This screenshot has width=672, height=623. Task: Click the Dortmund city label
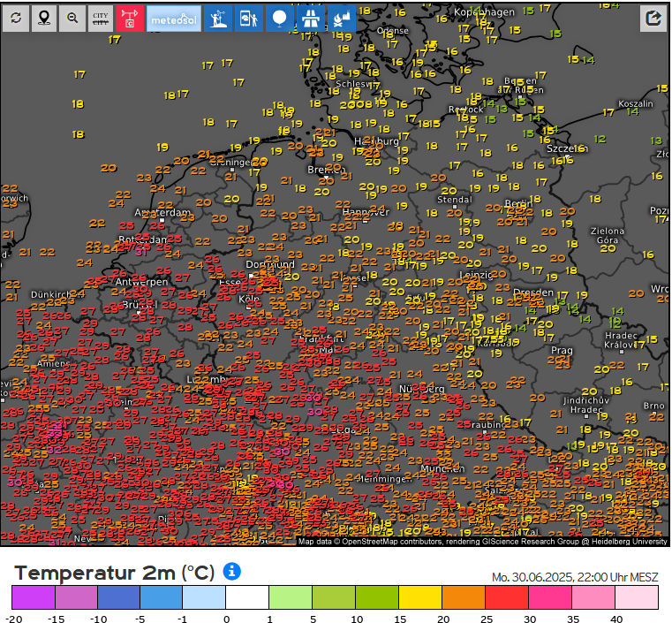(270, 264)
